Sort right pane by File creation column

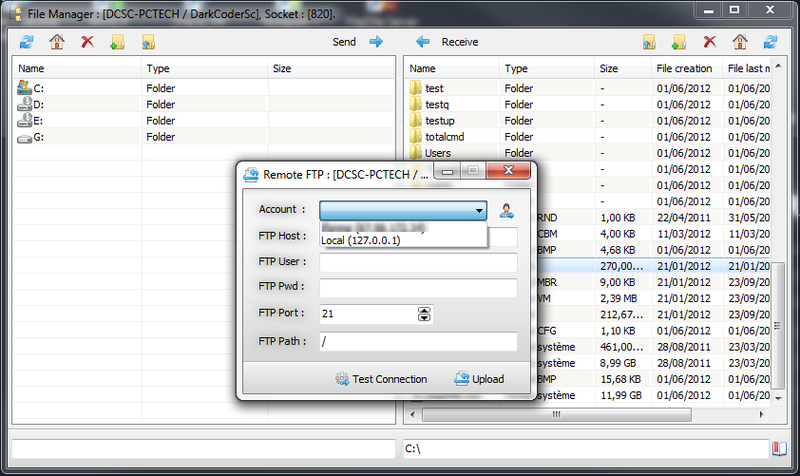[x=686, y=68]
